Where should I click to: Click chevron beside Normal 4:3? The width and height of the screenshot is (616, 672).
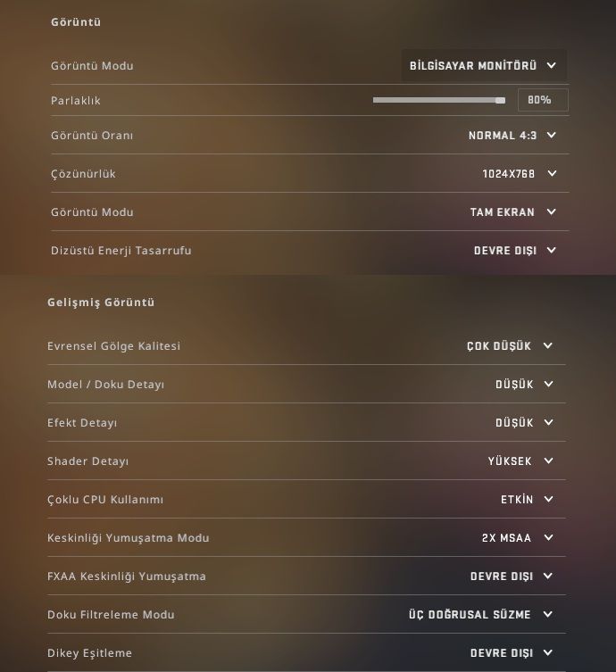click(x=551, y=136)
